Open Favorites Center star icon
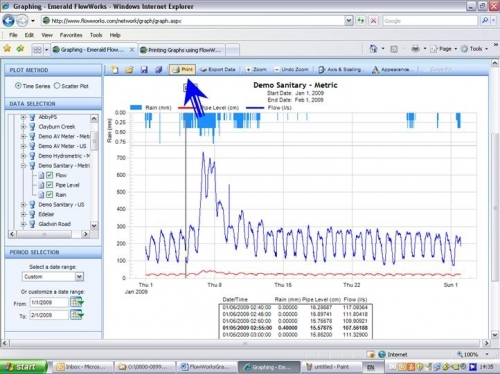Viewport: 500px width, 374px height. [x=7, y=49]
